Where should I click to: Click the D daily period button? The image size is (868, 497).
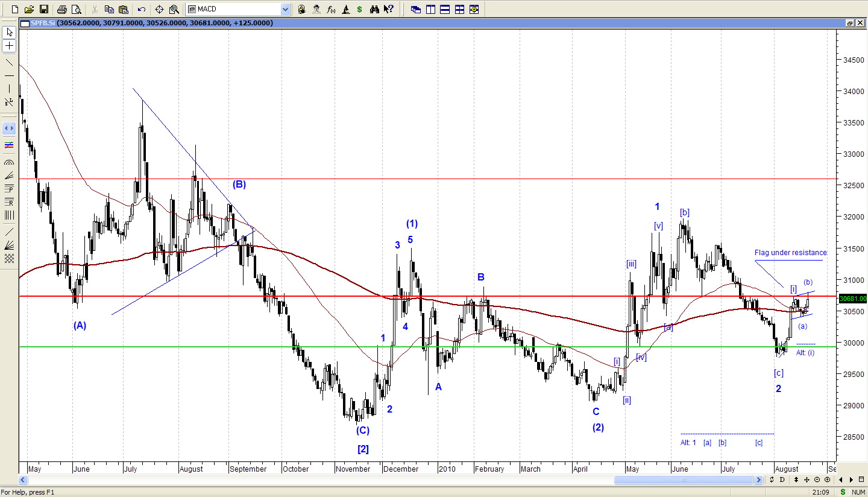(782, 480)
